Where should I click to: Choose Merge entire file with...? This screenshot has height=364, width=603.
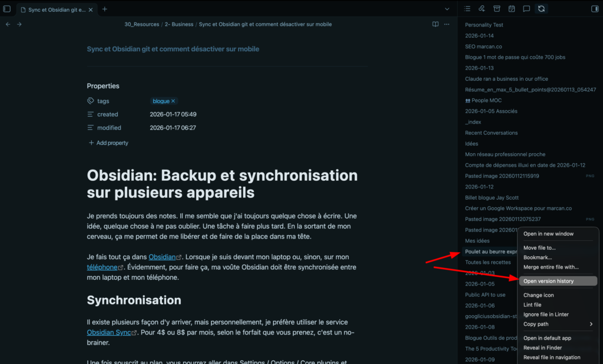coord(551,267)
